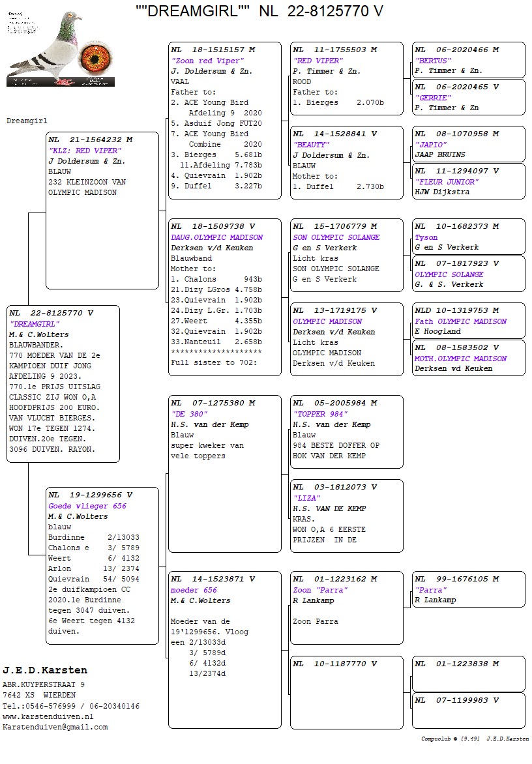Image resolution: width=532 pixels, height=764 pixels.
Task: Click the page title "DREAMGIRL" NL 22-8125770 V
Action: pos(259,11)
